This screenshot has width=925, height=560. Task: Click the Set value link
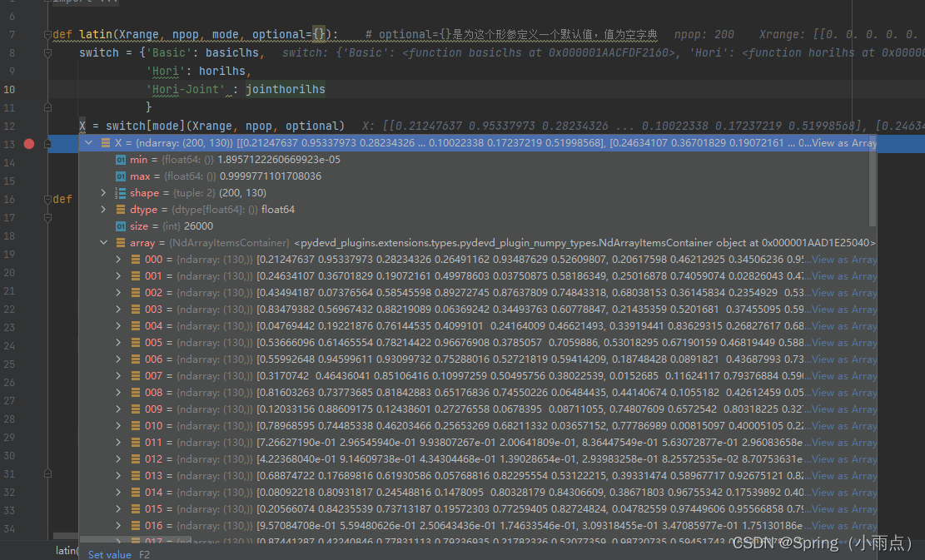click(110, 554)
